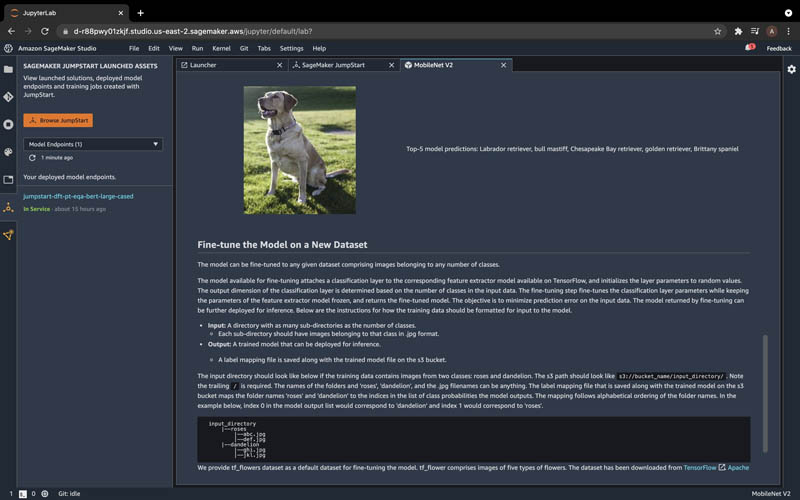This screenshot has width=800, height=500.
Task: Click the Feedback button
Action: pyautogui.click(x=779, y=48)
